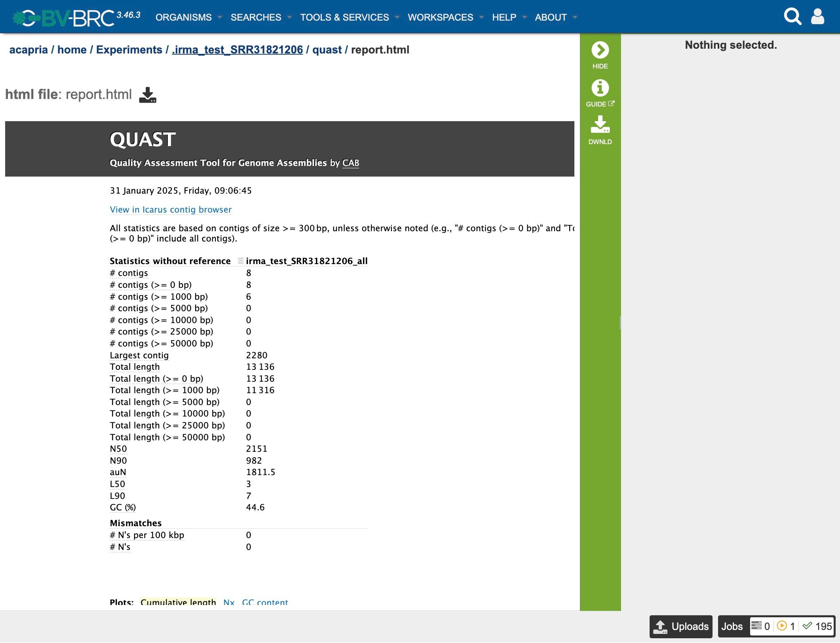Expand the ORGANISMS dropdown menu
The width and height of the screenshot is (840, 643).
tap(184, 17)
